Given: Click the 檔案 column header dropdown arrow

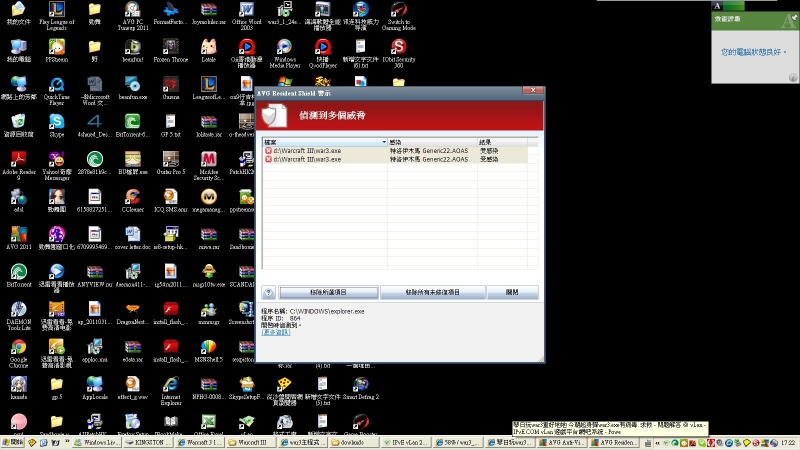Looking at the screenshot, I should (x=382, y=143).
